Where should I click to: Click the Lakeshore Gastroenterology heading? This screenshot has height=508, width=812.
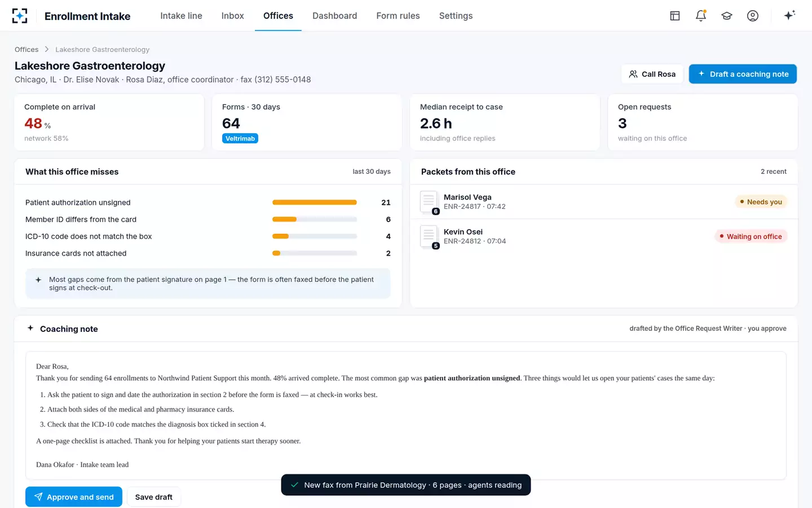click(x=90, y=66)
